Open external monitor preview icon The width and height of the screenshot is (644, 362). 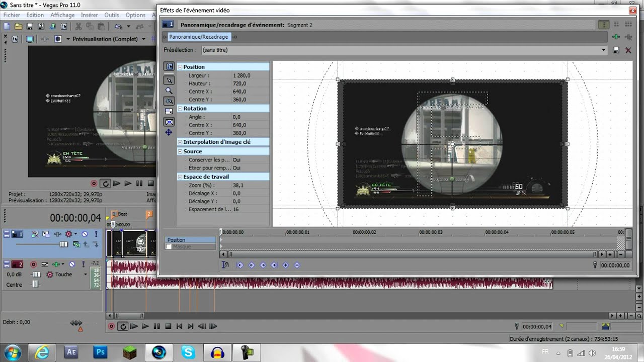(x=30, y=39)
